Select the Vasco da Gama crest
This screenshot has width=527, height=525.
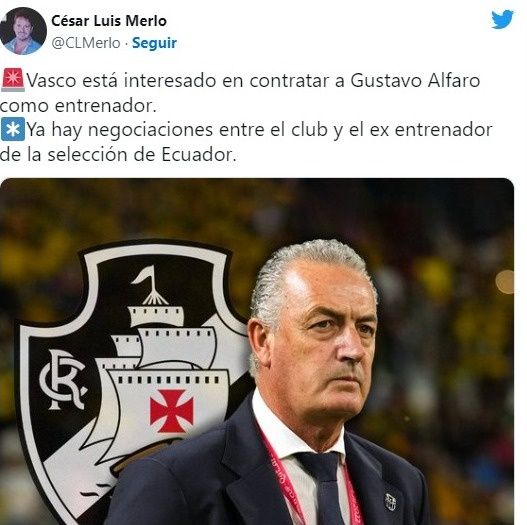[134, 381]
